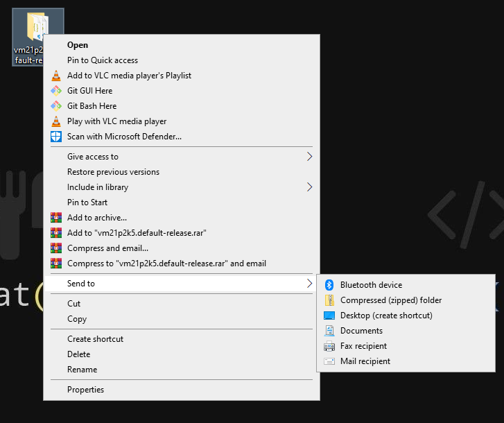Click the WinRAR icon beside Compress and email...
Image resolution: width=504 pixels, height=423 pixels.
pos(56,248)
